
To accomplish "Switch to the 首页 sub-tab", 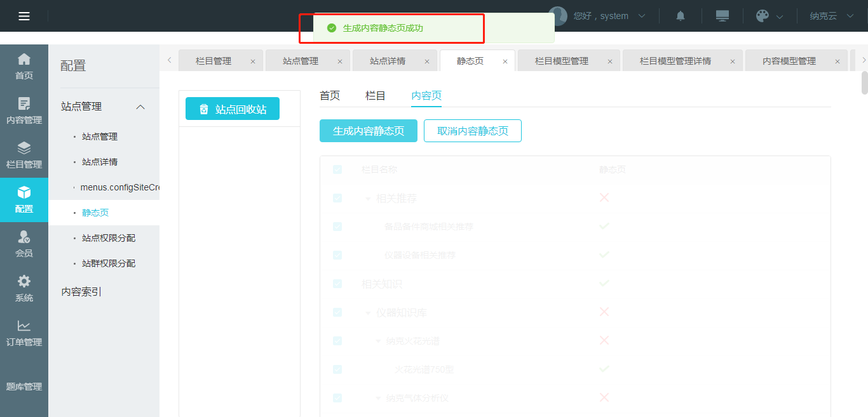I will click(x=330, y=96).
